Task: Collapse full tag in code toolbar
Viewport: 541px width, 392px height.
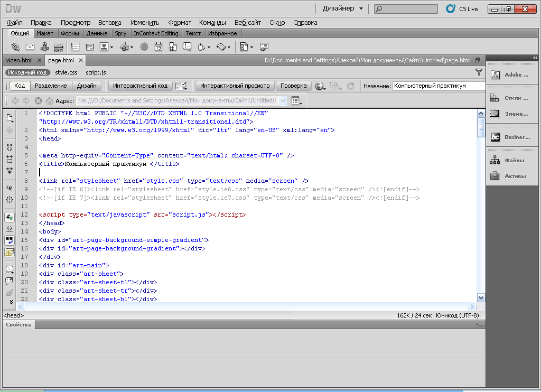Action: click(10, 147)
